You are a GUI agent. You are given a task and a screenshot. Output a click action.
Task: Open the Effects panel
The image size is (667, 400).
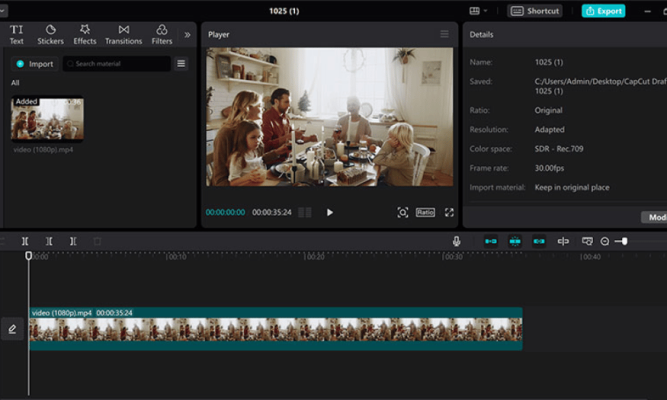pyautogui.click(x=85, y=35)
